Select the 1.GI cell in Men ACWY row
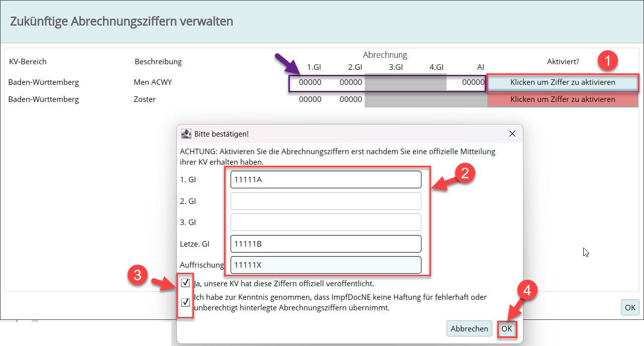 [x=310, y=82]
